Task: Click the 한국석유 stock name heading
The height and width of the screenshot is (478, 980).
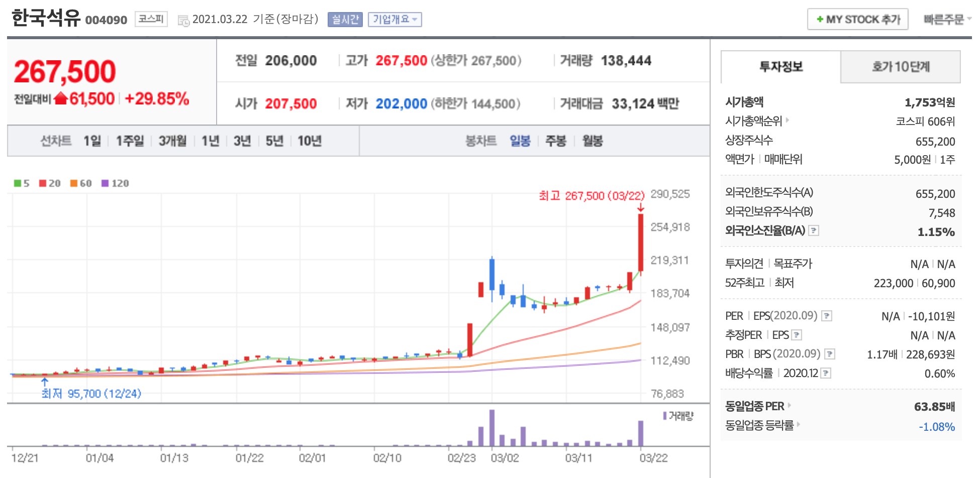Action: pyautogui.click(x=46, y=18)
